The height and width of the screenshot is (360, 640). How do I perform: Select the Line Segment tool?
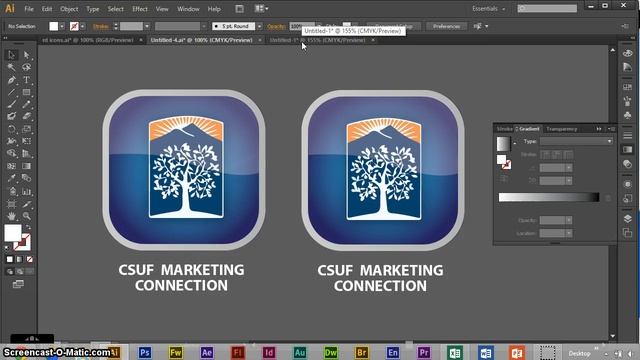[x=11, y=92]
